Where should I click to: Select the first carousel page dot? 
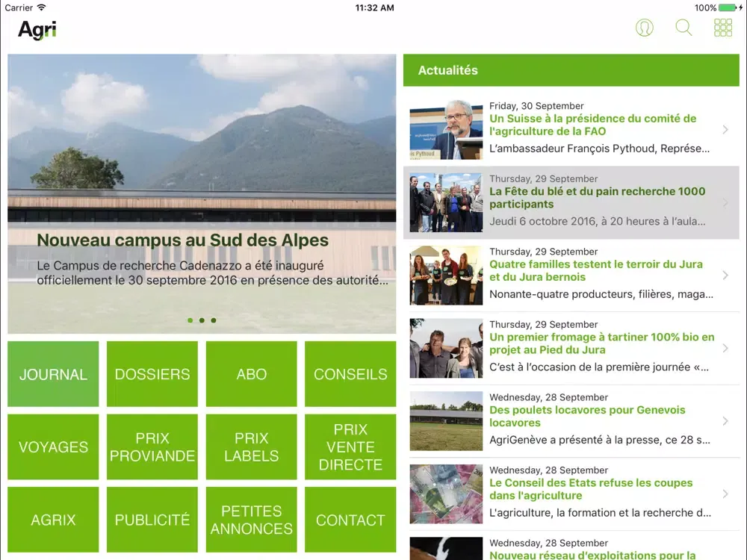click(190, 320)
